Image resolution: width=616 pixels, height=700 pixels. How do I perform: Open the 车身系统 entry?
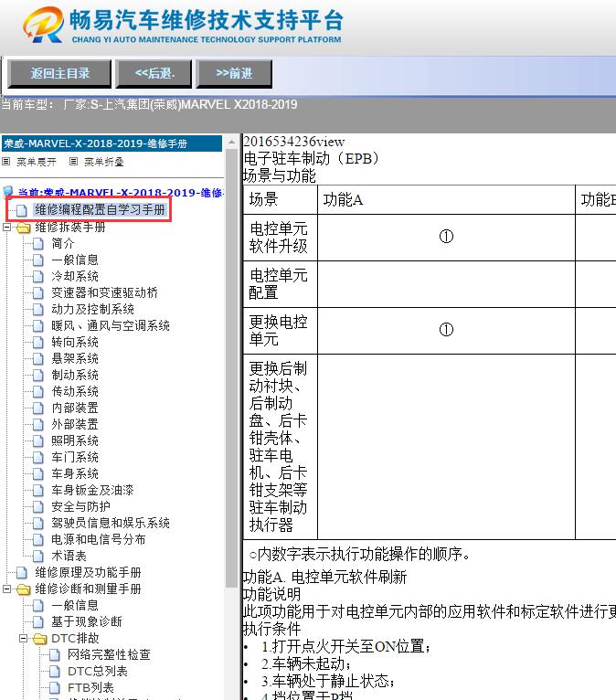(x=75, y=473)
